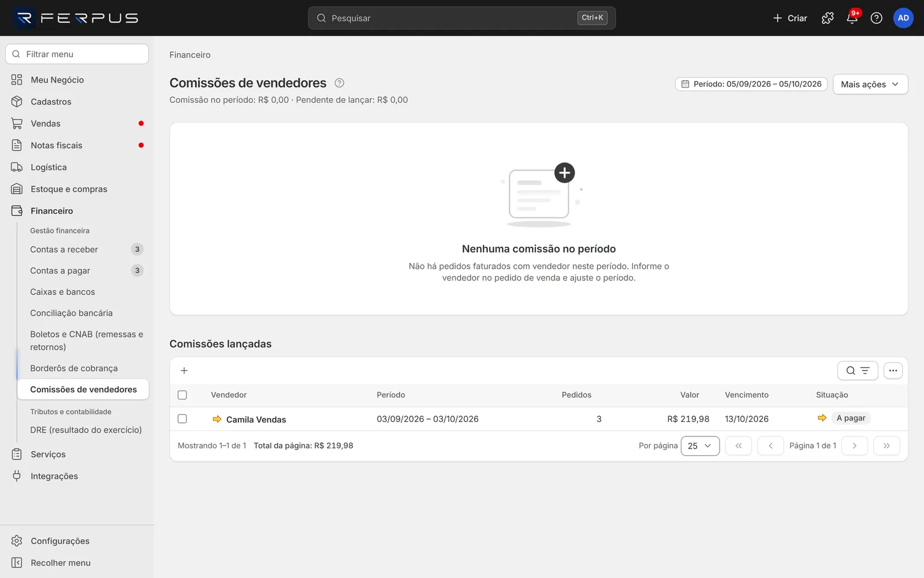Open Configurações

(77, 541)
